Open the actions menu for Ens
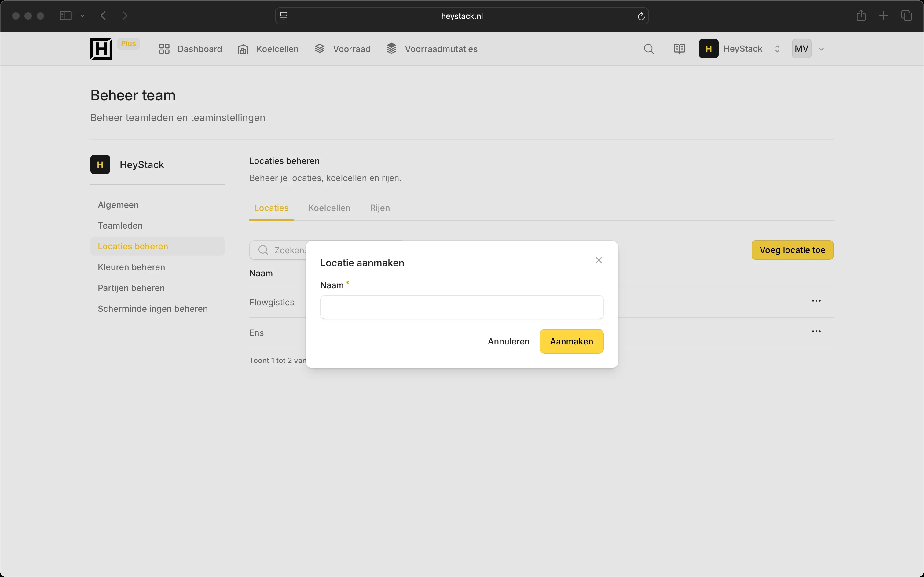Screen dimensions: 924x577 (816, 331)
